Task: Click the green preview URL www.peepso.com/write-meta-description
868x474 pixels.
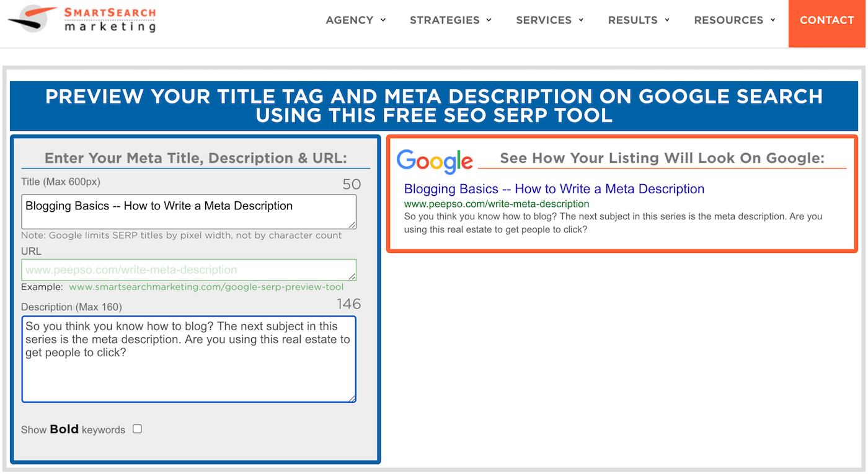Action: coord(497,203)
